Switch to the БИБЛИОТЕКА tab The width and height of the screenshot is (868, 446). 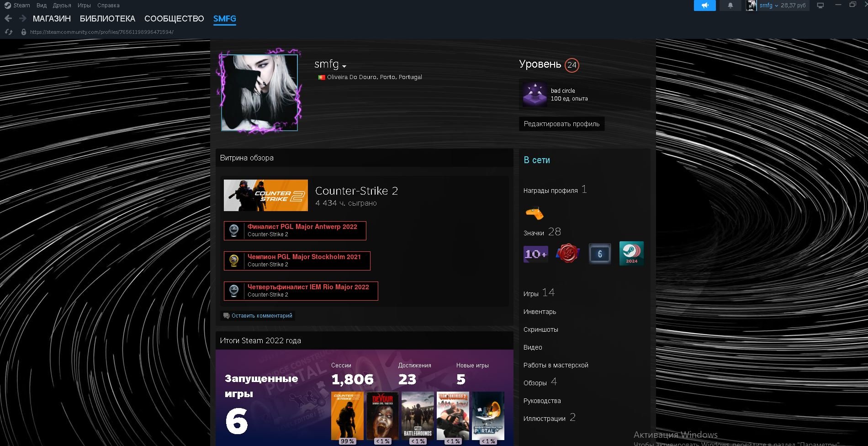[x=107, y=19]
